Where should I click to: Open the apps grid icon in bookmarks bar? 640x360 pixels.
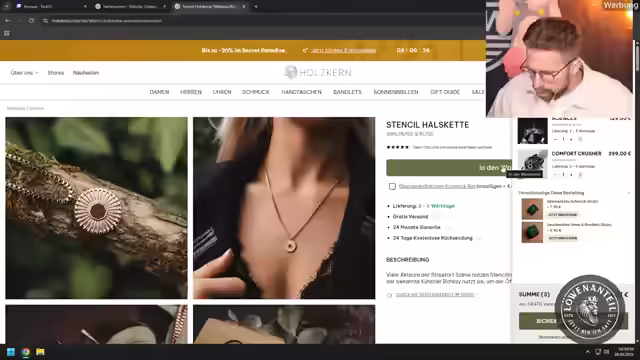tap(7, 33)
